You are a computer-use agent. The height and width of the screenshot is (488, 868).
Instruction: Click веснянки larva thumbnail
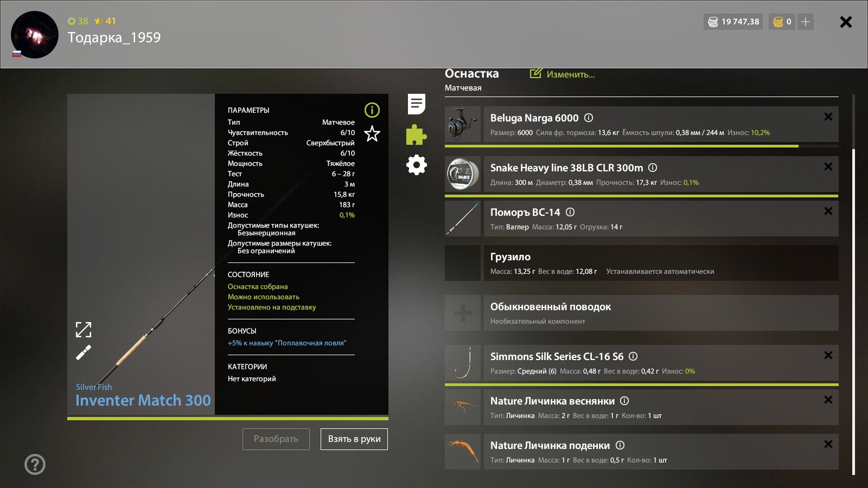[x=463, y=407]
